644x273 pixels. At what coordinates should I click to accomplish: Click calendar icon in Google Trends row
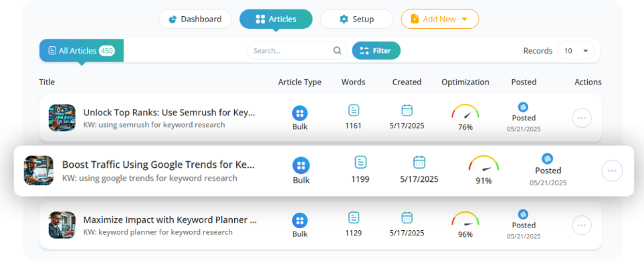[419, 162]
